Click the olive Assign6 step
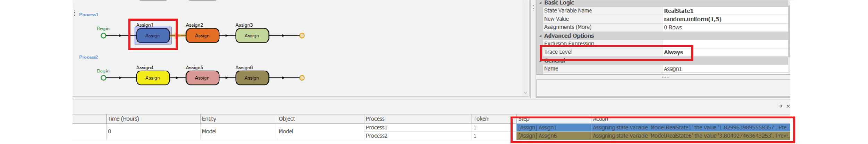This screenshot has height=144, width=868. (252, 78)
